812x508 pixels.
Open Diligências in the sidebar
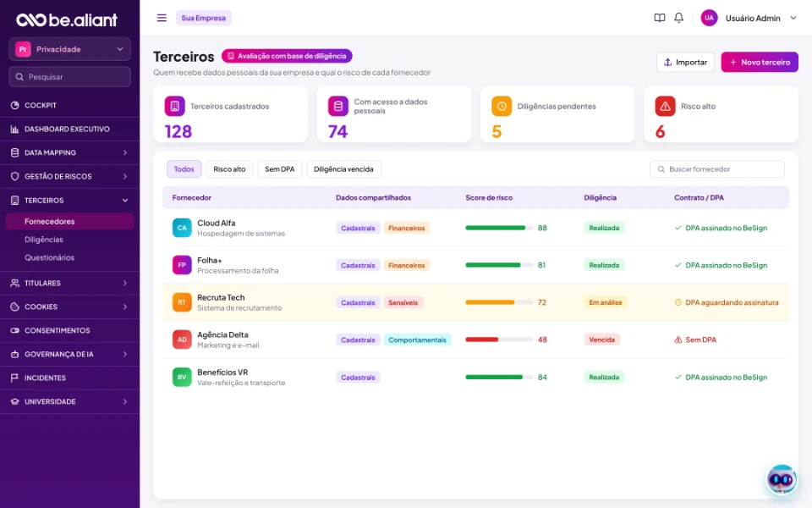(44, 240)
